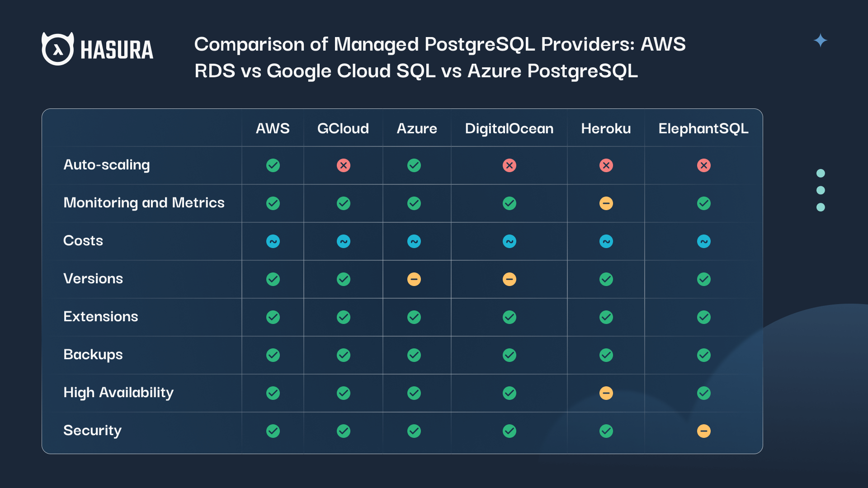868x488 pixels.
Task: Click the yellow dash for ElephantSQL Security
Action: click(703, 431)
